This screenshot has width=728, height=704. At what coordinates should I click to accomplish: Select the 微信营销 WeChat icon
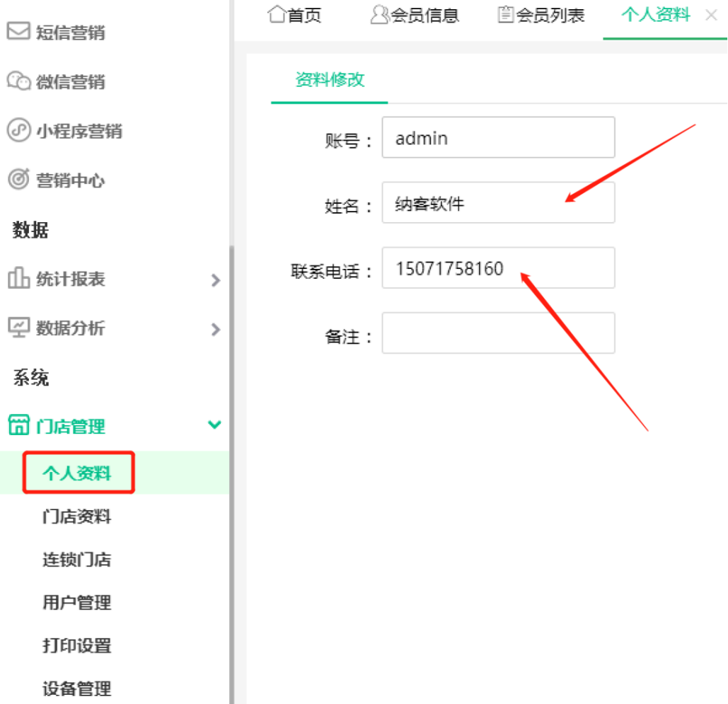pyautogui.click(x=16, y=81)
